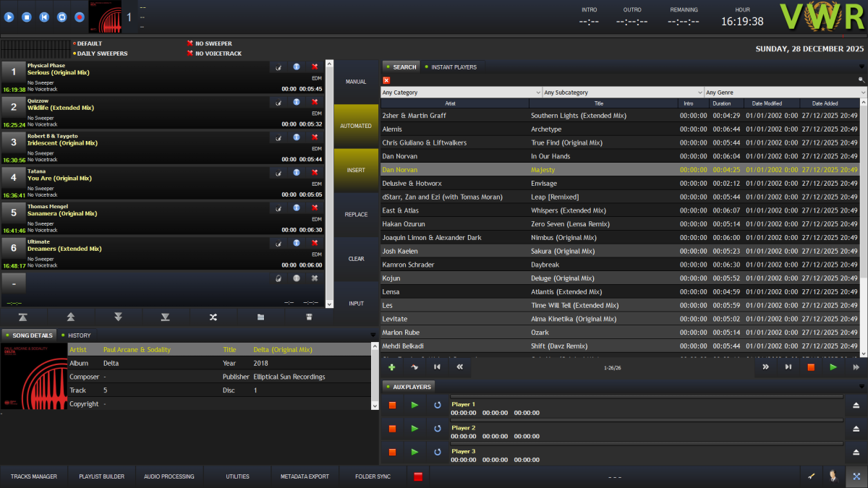Image resolution: width=868 pixels, height=488 pixels.
Task: Click the green plus icon under search results
Action: pyautogui.click(x=392, y=367)
